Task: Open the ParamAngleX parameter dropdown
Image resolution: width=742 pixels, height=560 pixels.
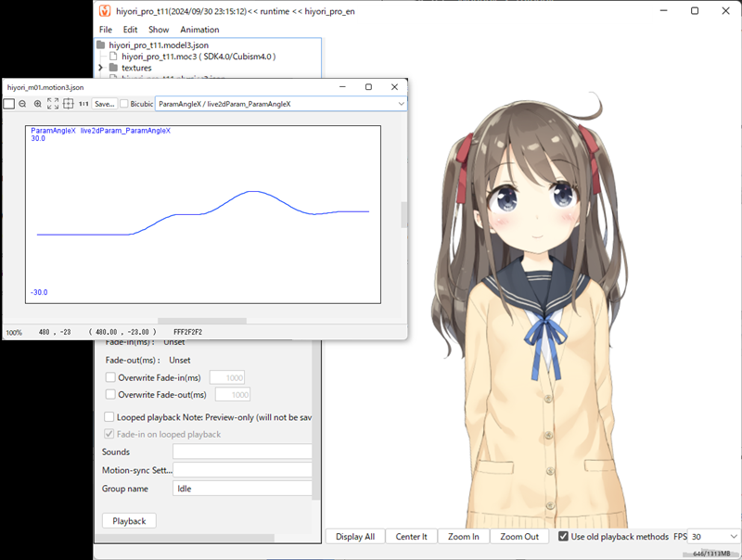Action: (400, 104)
